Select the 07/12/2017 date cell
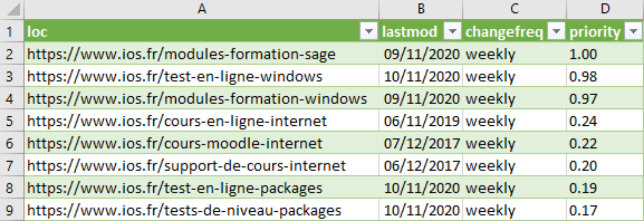The width and height of the screenshot is (644, 221). point(421,143)
